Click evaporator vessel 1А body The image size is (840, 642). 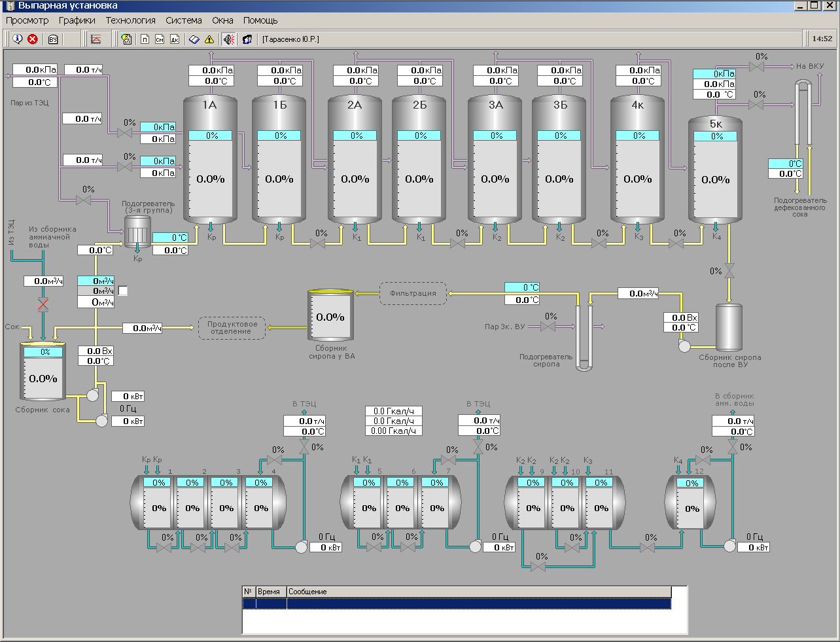[210, 160]
